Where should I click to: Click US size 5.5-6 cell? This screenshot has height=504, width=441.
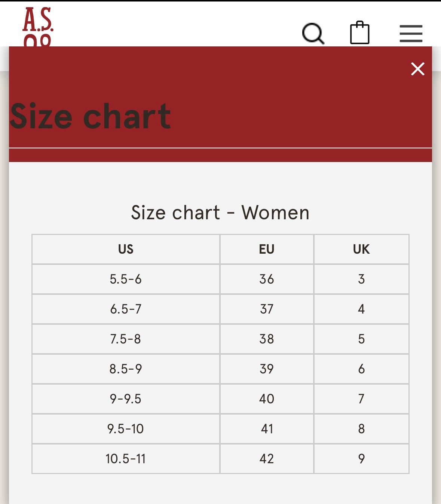[126, 279]
